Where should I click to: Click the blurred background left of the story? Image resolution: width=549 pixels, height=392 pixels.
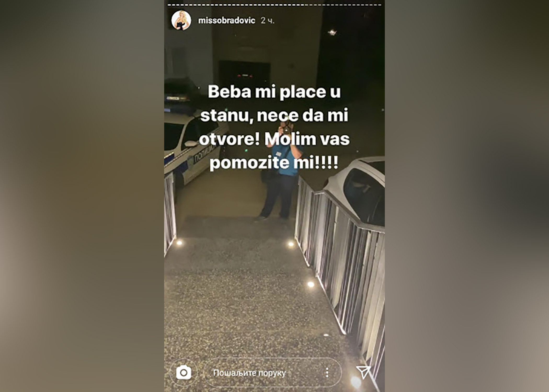tap(82, 196)
